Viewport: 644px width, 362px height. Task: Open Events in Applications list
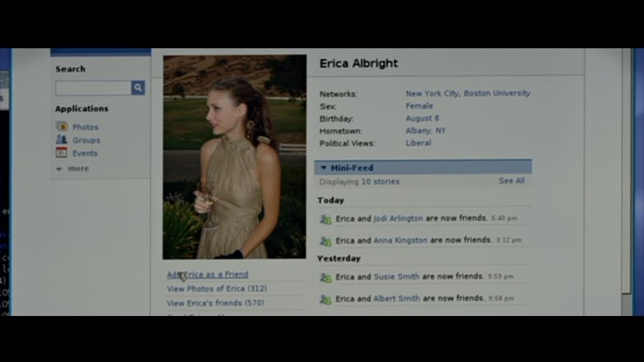[85, 153]
